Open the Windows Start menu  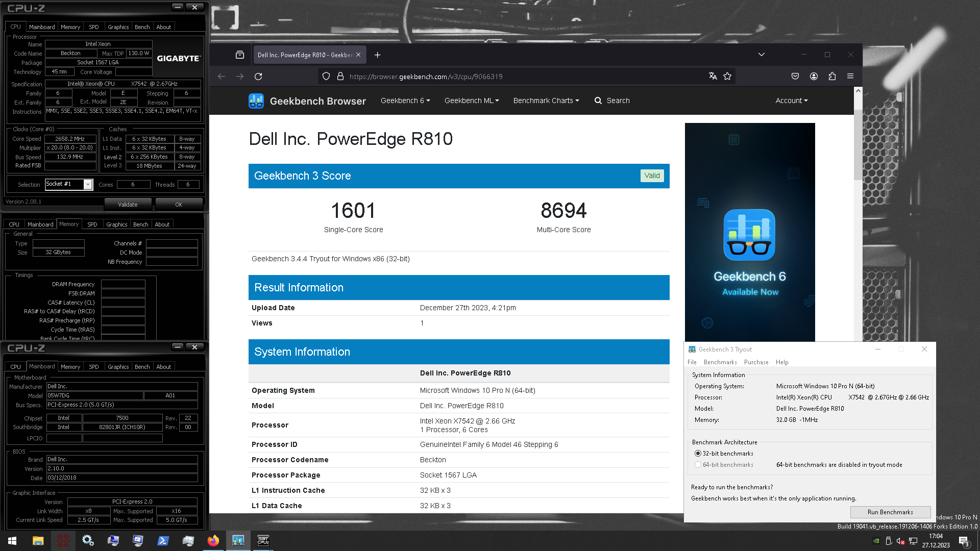[x=12, y=541]
